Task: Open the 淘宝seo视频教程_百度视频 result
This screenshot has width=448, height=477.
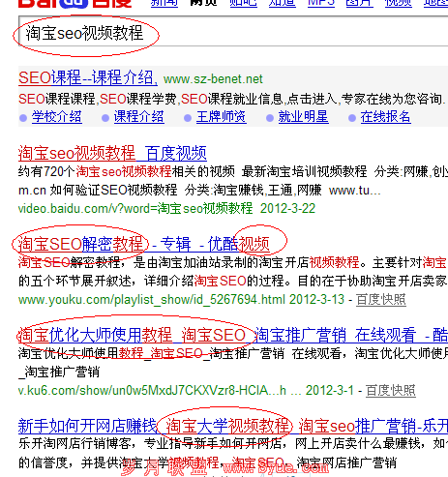Action: (x=112, y=153)
